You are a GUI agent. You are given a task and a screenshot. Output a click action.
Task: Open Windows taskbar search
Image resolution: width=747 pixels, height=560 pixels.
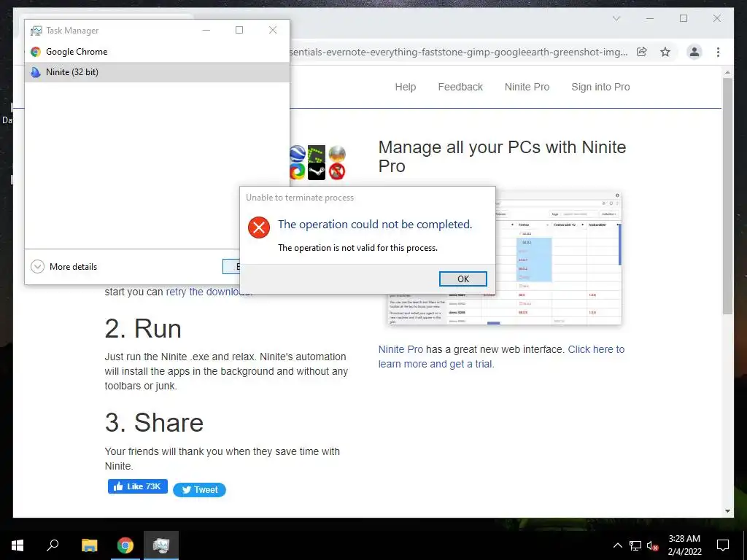53,545
